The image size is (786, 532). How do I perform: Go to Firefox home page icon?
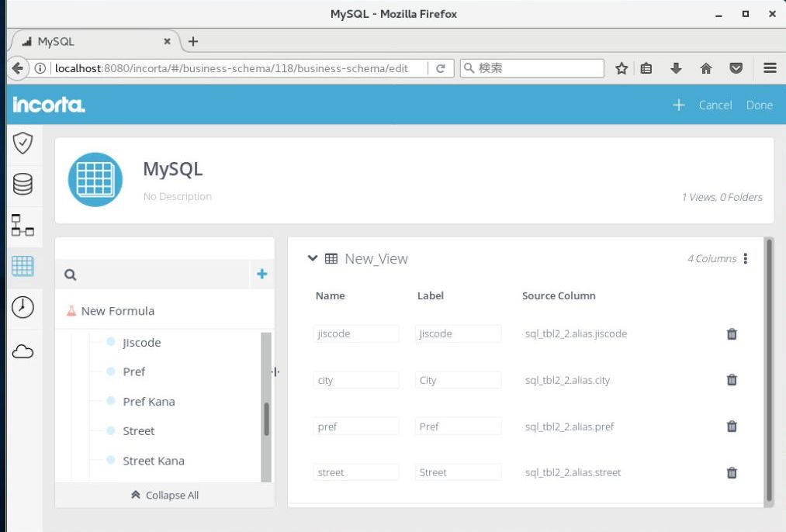coord(706,68)
